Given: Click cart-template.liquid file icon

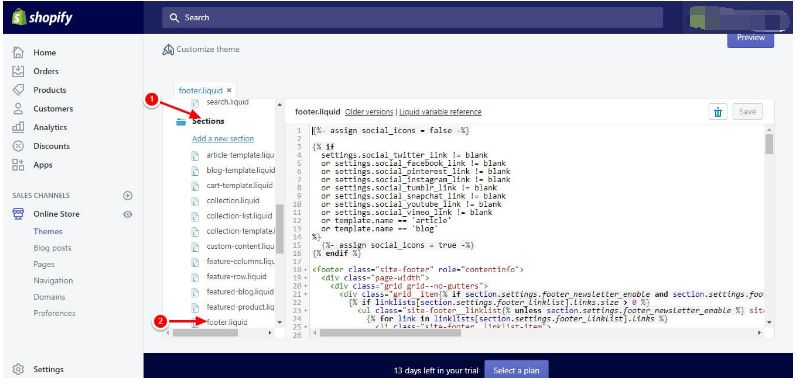Looking at the screenshot, I should pos(196,185).
